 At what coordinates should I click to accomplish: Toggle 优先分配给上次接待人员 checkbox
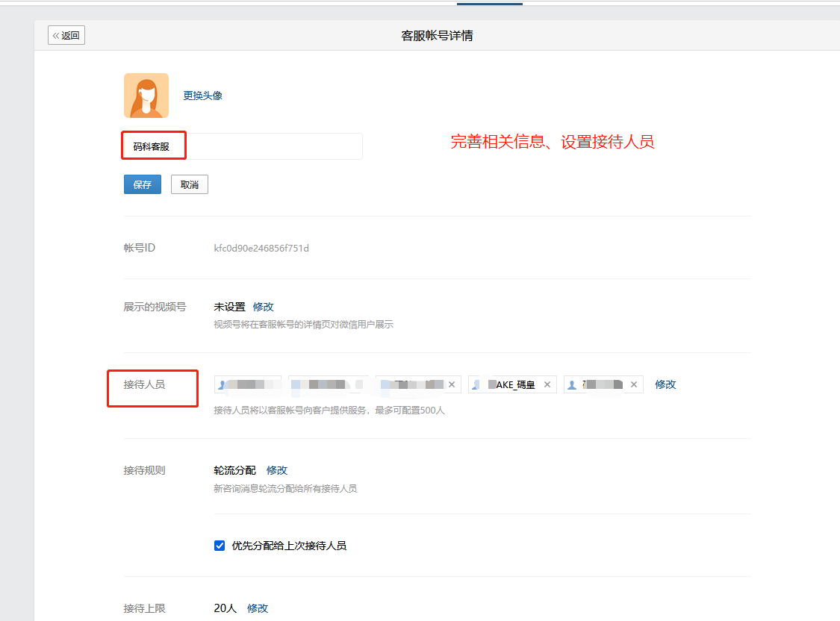(x=219, y=546)
